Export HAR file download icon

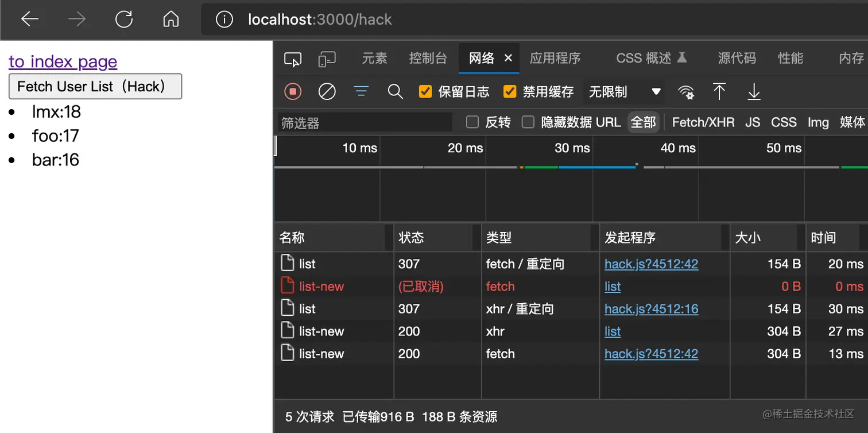click(x=754, y=91)
